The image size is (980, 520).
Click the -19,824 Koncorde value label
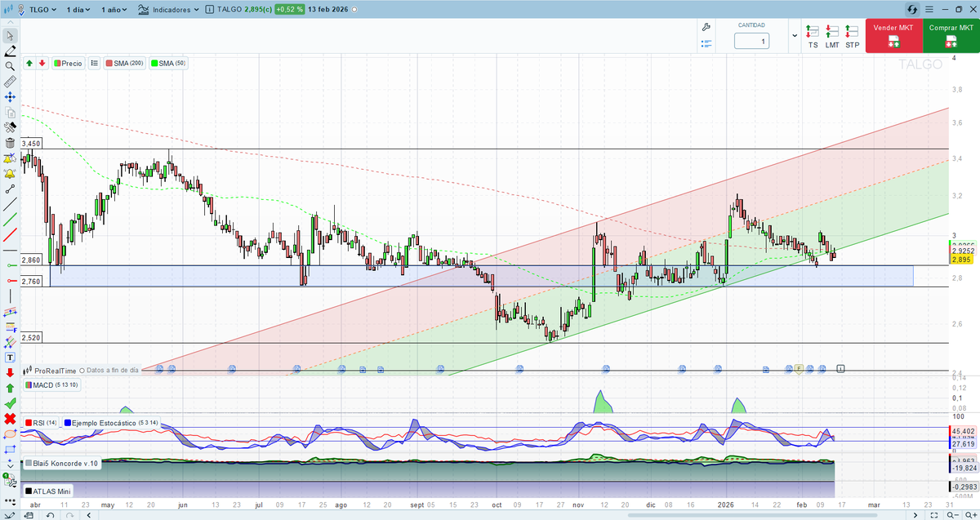point(964,469)
